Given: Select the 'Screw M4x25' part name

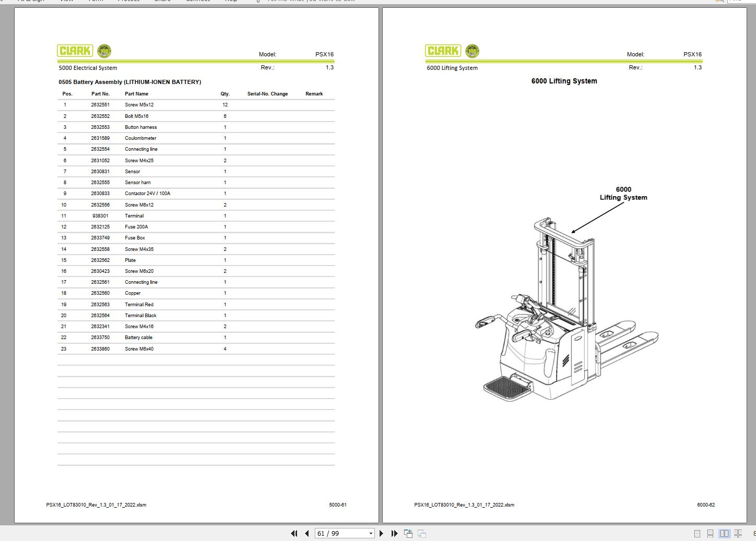Looking at the screenshot, I should (x=139, y=161).
